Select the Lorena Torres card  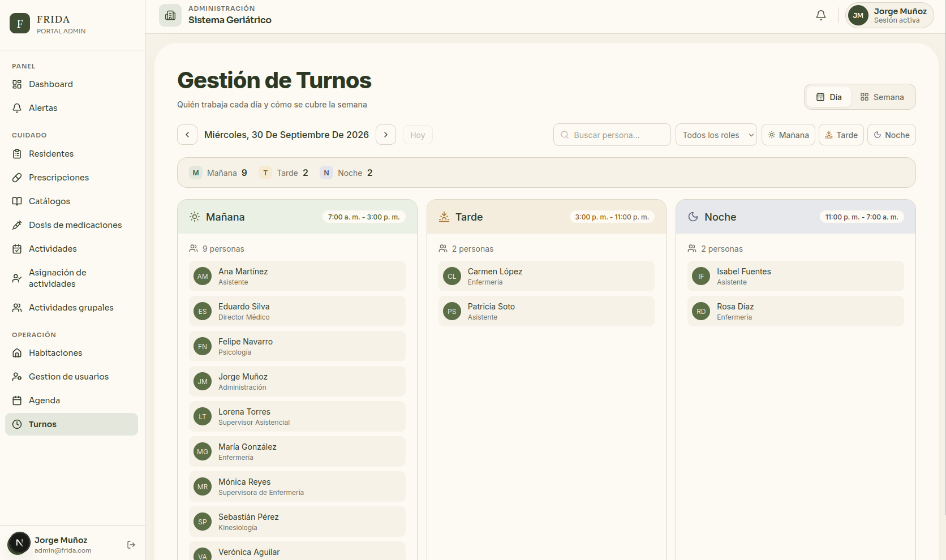click(x=297, y=416)
